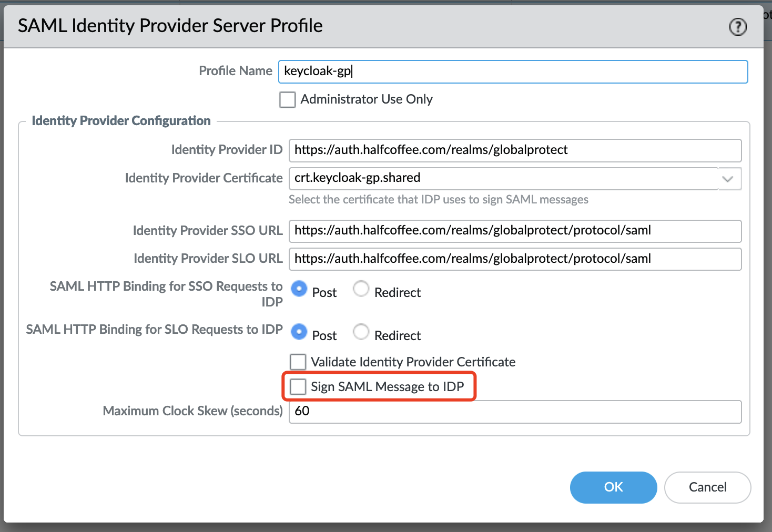Edit the Identity Provider SSO URL field
Image resolution: width=772 pixels, height=532 pixels.
pyautogui.click(x=515, y=231)
